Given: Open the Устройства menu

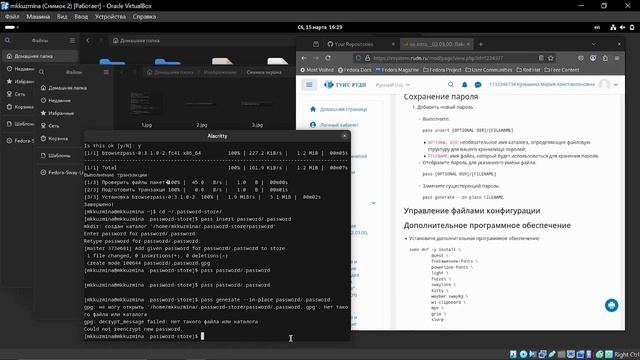Looking at the screenshot, I should pyautogui.click(x=110, y=17).
